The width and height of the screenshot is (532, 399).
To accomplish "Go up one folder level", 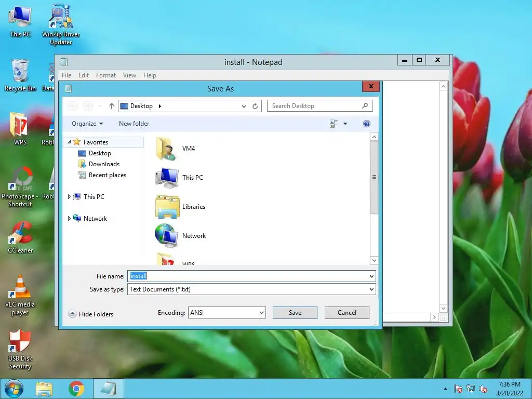I will (x=111, y=106).
